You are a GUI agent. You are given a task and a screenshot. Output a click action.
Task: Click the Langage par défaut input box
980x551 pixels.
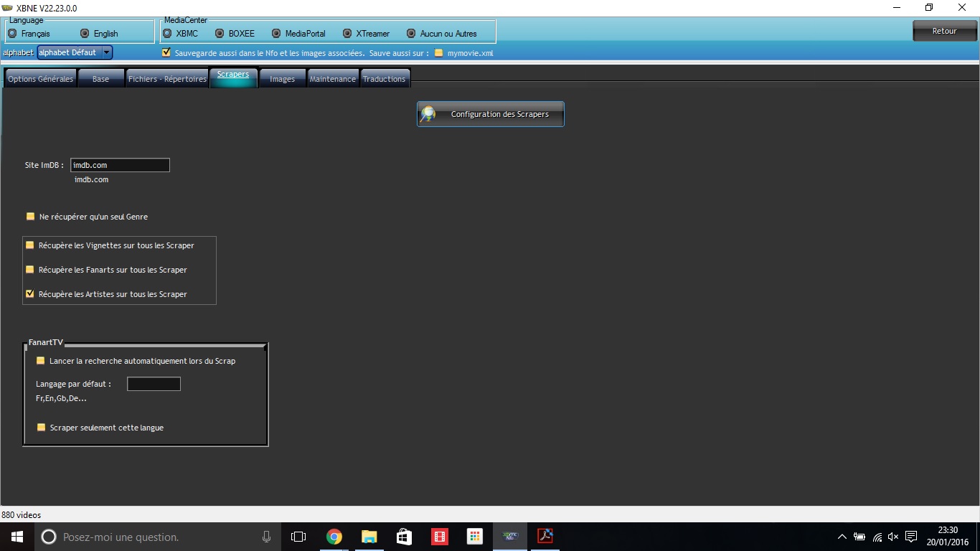point(154,384)
